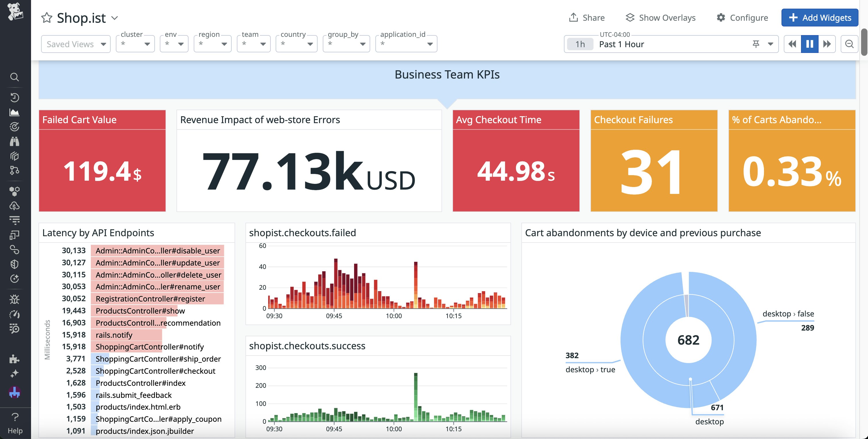
Task: Open the Events history icon in the sidebar
Action: pyautogui.click(x=15, y=98)
